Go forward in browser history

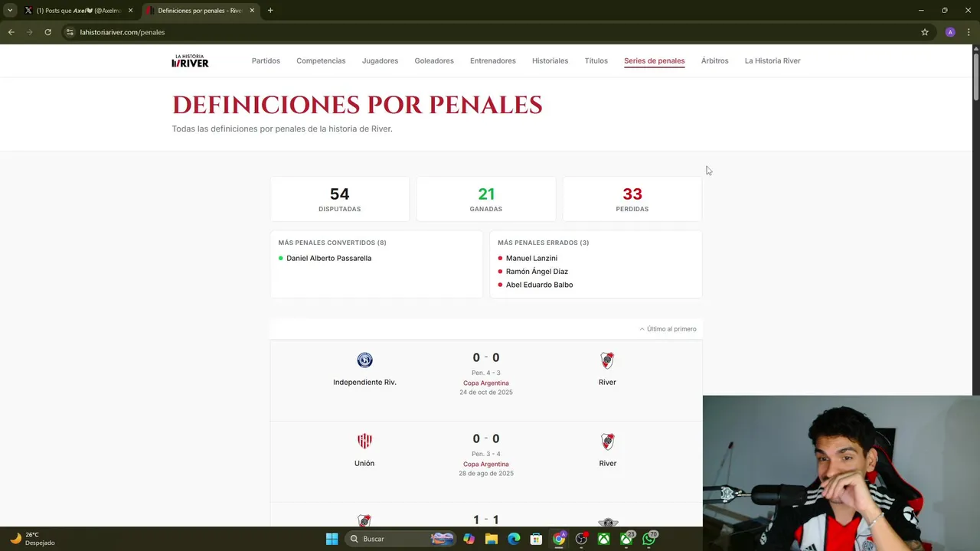point(29,32)
